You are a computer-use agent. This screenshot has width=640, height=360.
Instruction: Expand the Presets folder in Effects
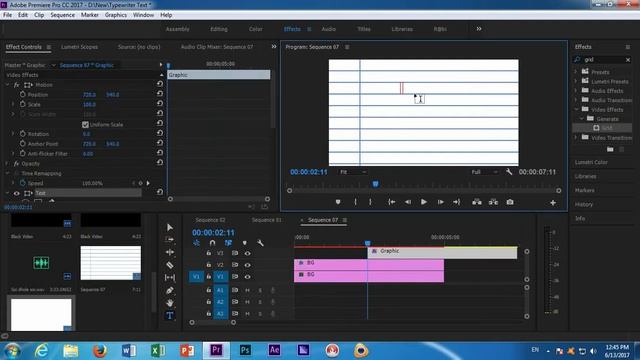click(x=576, y=71)
